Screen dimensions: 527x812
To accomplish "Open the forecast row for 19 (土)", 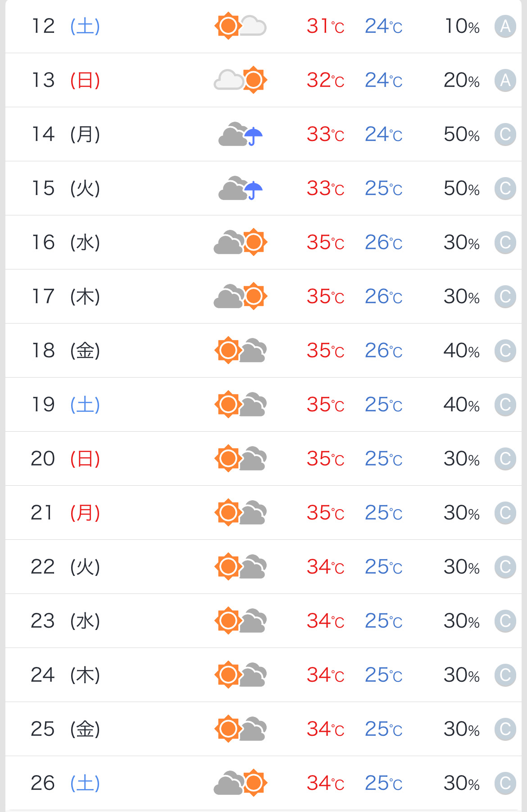I will pyautogui.click(x=263, y=405).
